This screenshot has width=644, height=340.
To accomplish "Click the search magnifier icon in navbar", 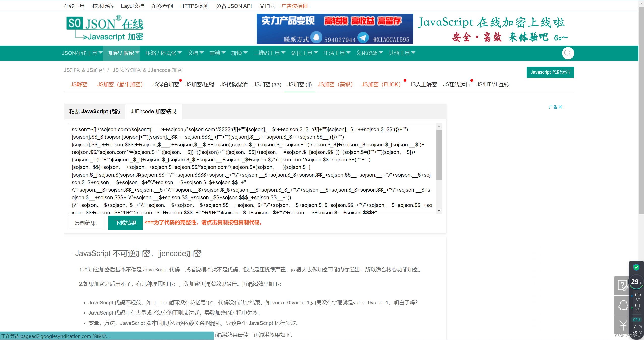I will 568,53.
